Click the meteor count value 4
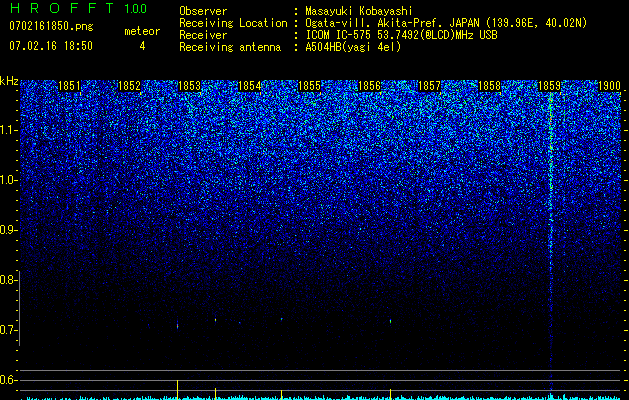Viewport: 629px width, 400px height. tap(142, 46)
